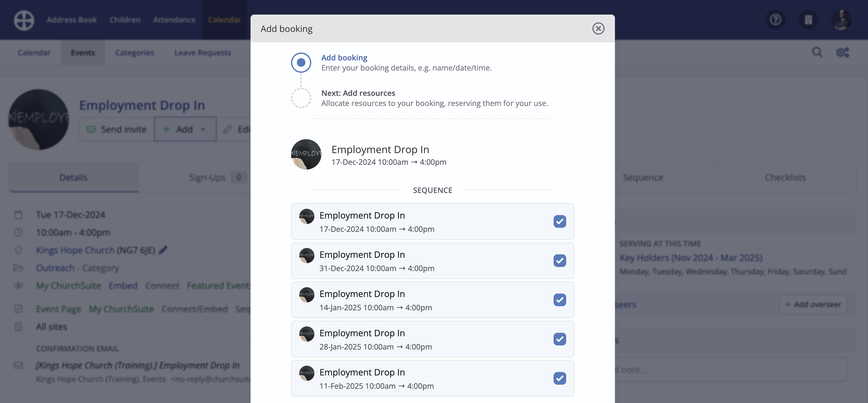
Task: Click the sites building icon
Action: tap(808, 20)
